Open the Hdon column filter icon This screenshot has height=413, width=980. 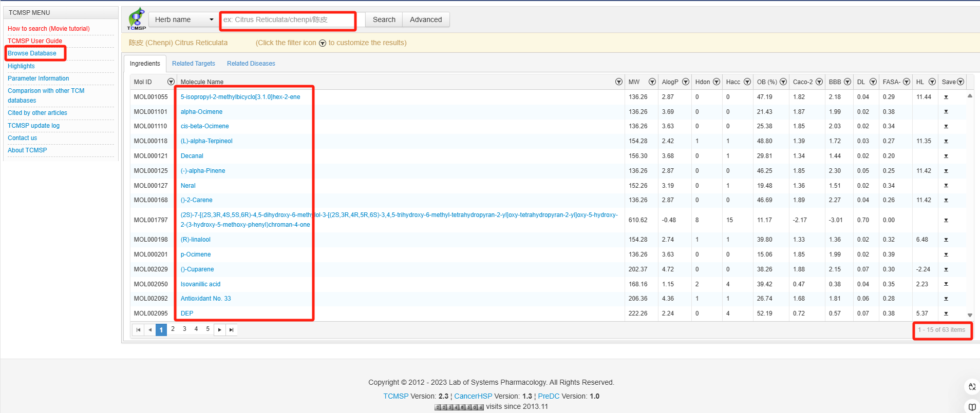coord(717,82)
